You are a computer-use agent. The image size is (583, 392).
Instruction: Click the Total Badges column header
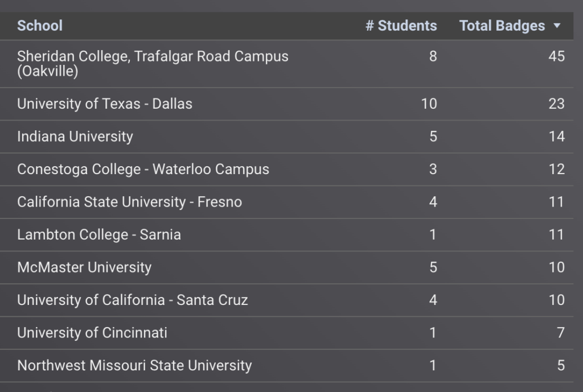click(x=500, y=26)
